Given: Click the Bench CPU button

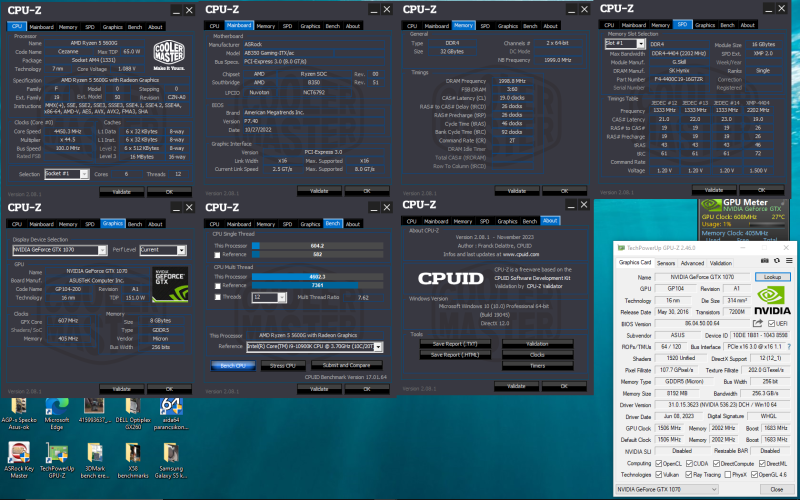Looking at the screenshot, I should point(233,365).
